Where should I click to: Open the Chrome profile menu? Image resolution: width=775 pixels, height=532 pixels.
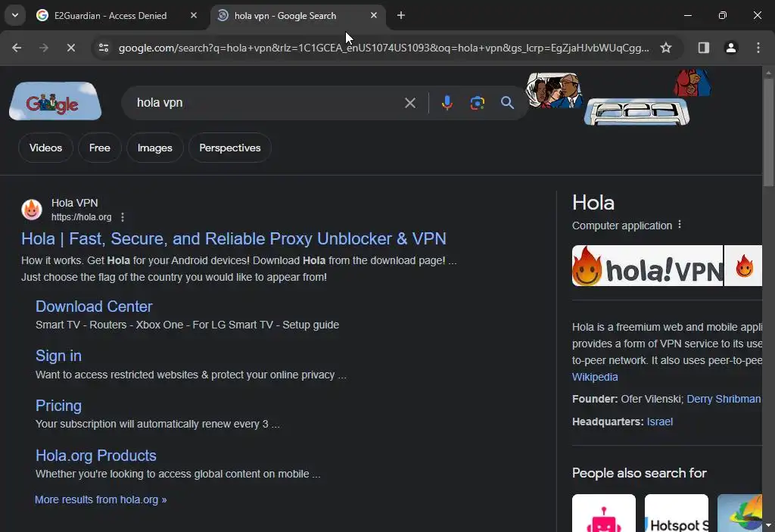pos(730,48)
